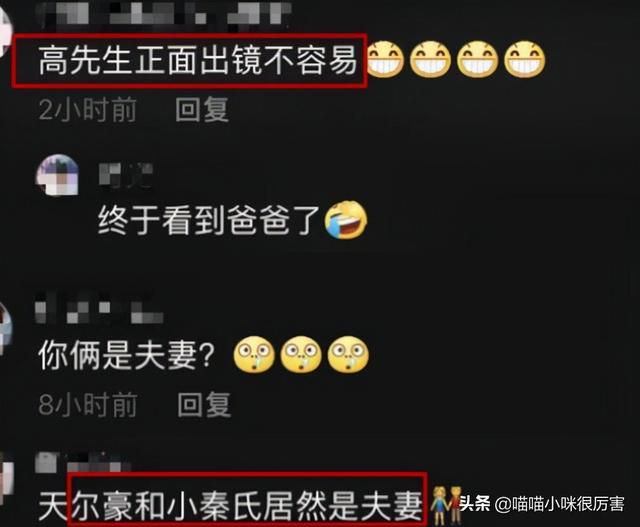Click the laughing-crying emoji after 终于看到爸爸了
This screenshot has width=640, height=527.
click(x=346, y=220)
